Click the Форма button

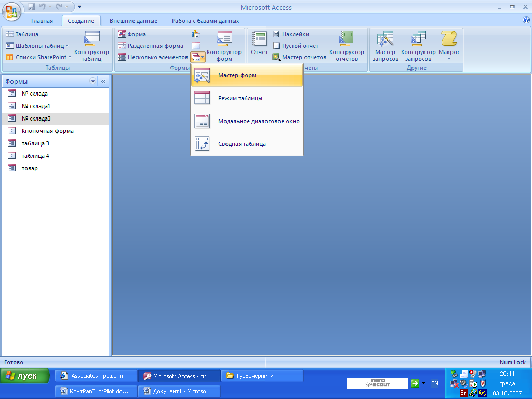[132, 34]
